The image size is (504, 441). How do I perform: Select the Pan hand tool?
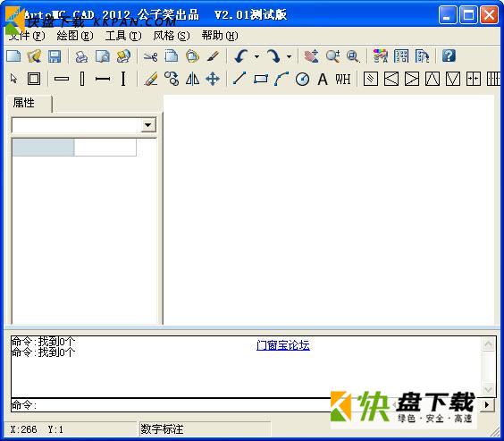tap(312, 56)
